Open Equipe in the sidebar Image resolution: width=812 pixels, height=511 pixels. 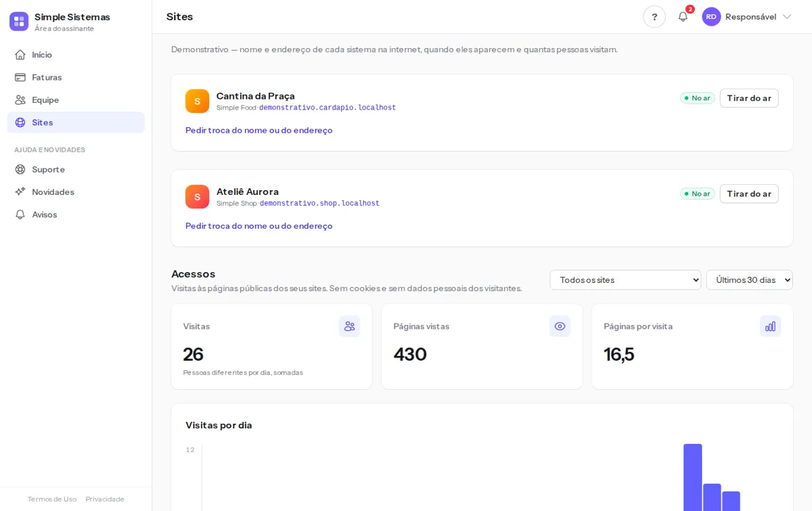click(x=76, y=100)
